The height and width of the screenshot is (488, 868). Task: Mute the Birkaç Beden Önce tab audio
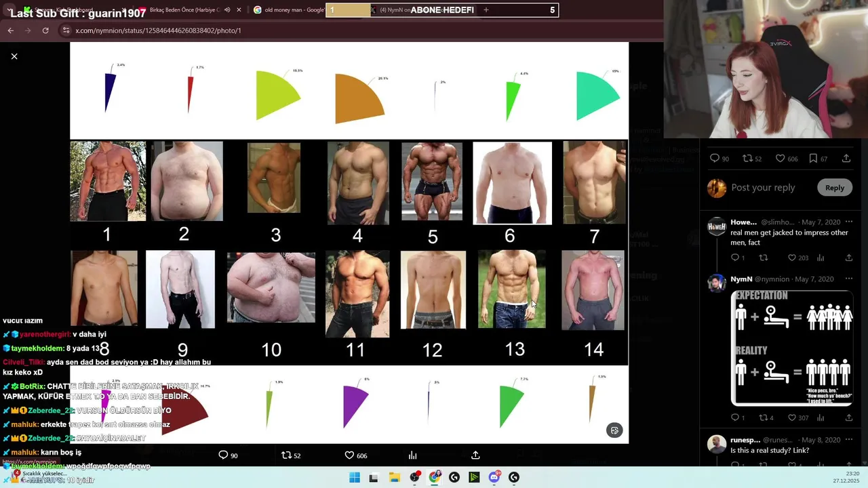[227, 10]
